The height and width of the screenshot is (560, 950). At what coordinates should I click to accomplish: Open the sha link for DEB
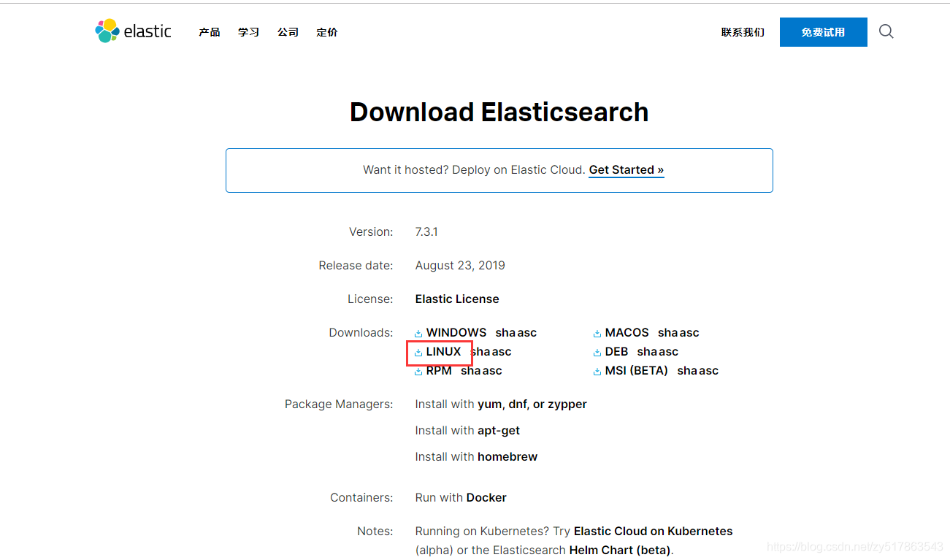click(x=648, y=351)
